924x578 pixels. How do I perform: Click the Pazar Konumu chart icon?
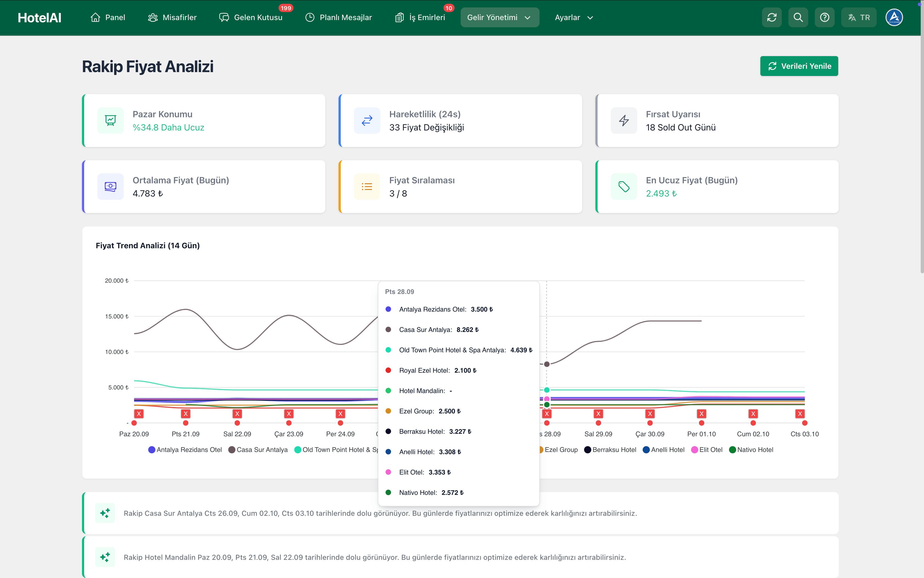[110, 121]
